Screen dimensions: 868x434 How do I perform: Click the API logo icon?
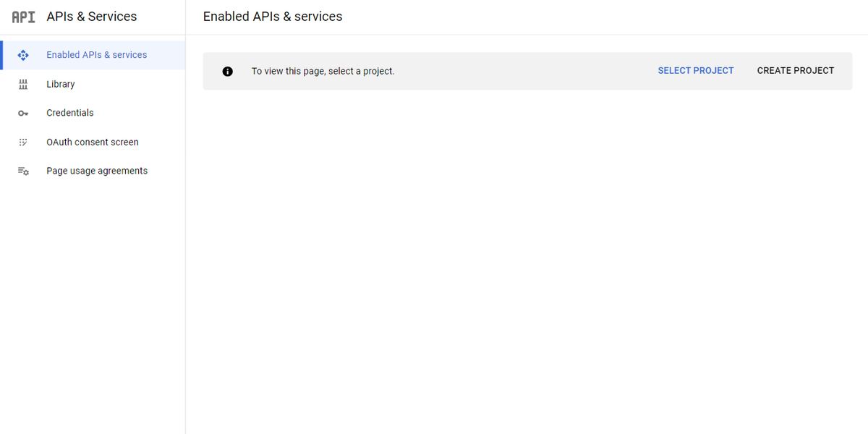(23, 17)
